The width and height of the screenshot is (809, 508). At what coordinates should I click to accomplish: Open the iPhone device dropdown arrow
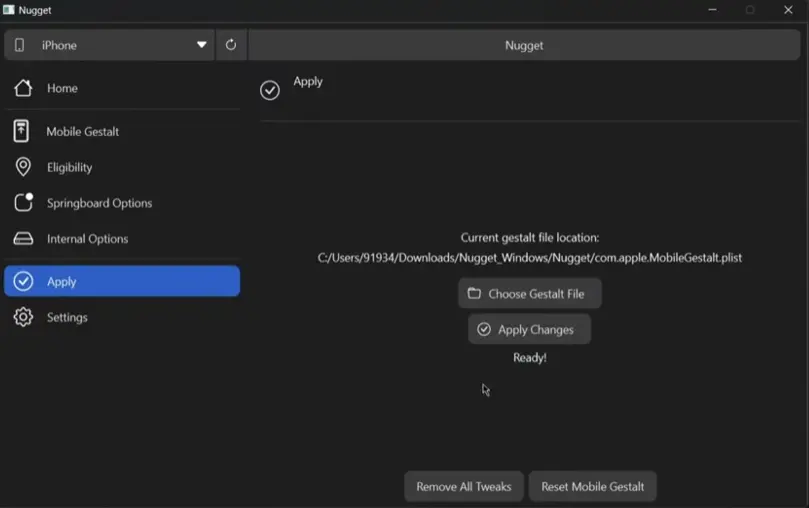tap(202, 45)
